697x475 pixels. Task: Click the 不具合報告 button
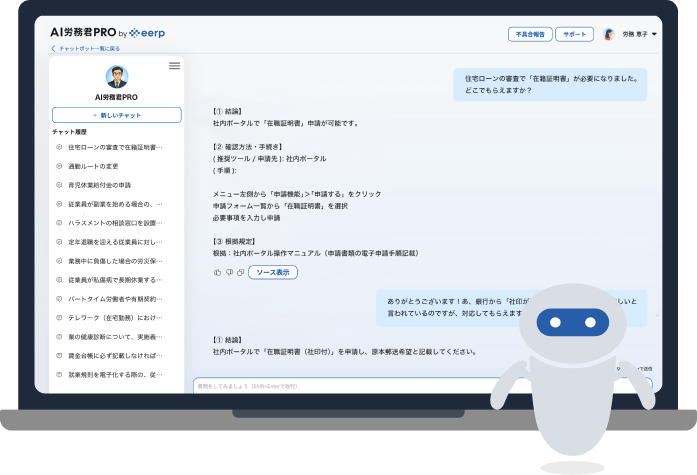(529, 34)
